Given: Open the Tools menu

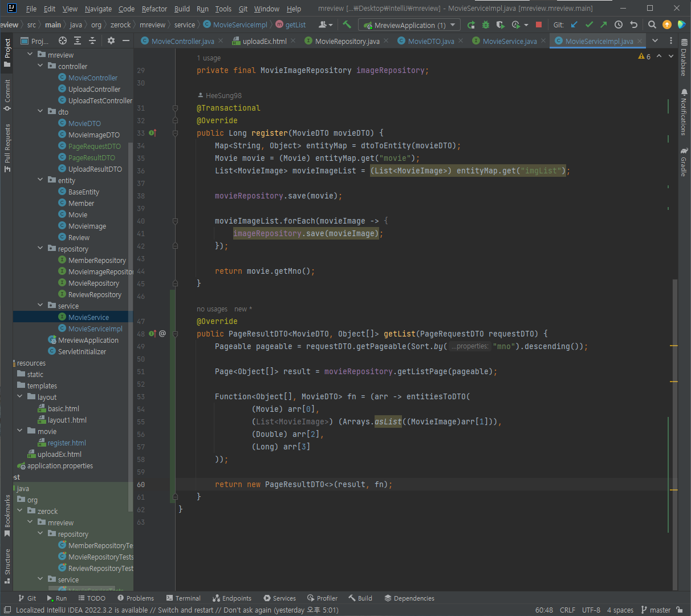Looking at the screenshot, I should pyautogui.click(x=223, y=9).
